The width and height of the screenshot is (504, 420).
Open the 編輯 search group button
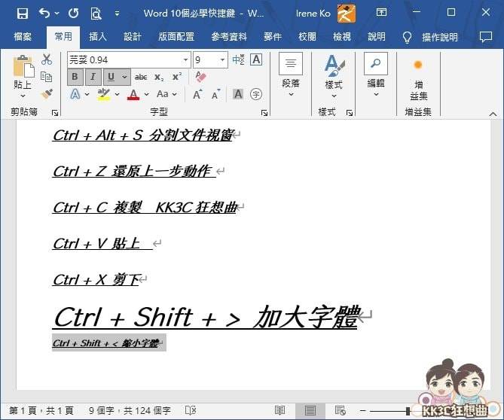pyautogui.click(x=376, y=75)
